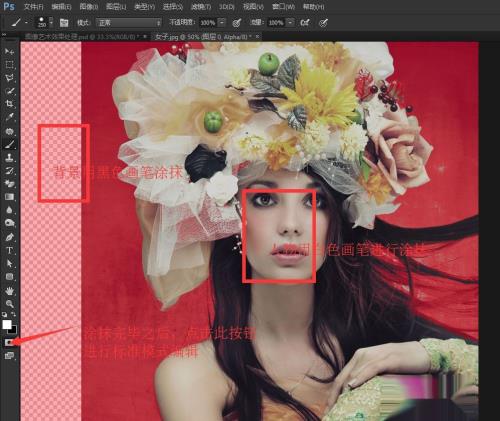Swap foreground and background colors

coord(14,314)
